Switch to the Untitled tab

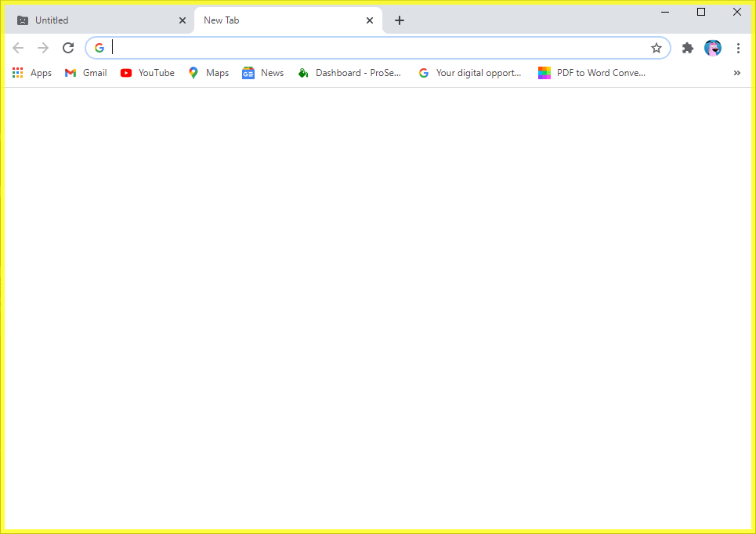[x=94, y=20]
